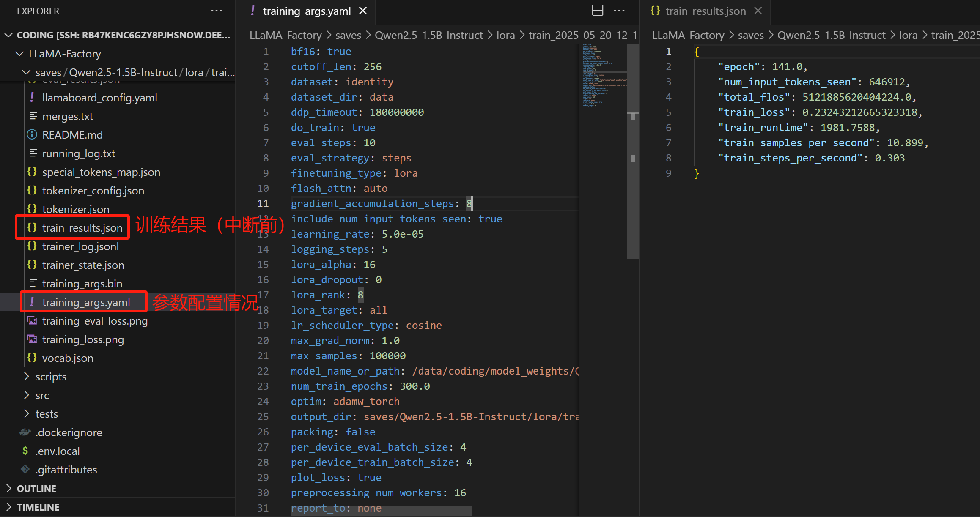Select trainer_state.json in file tree
This screenshot has height=517, width=980.
83,265
